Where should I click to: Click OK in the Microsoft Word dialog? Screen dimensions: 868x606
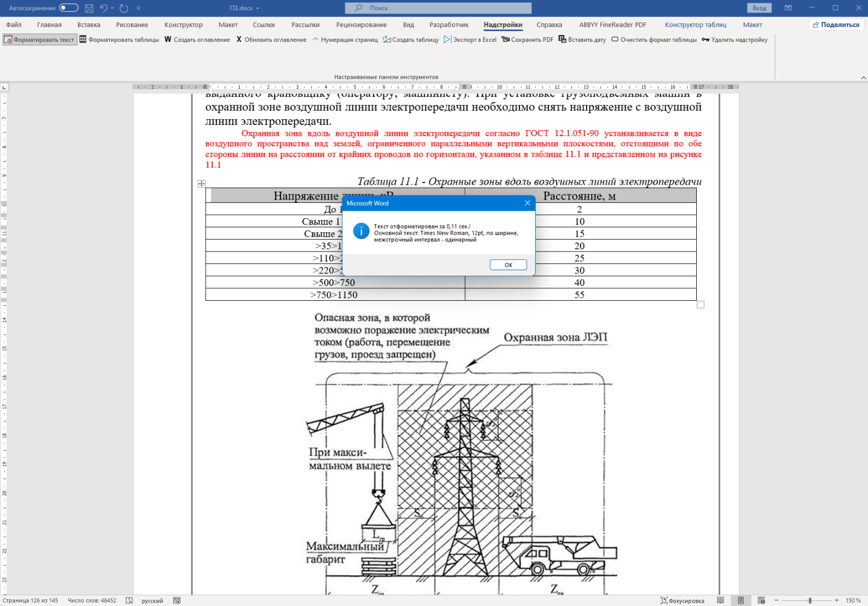[508, 265]
